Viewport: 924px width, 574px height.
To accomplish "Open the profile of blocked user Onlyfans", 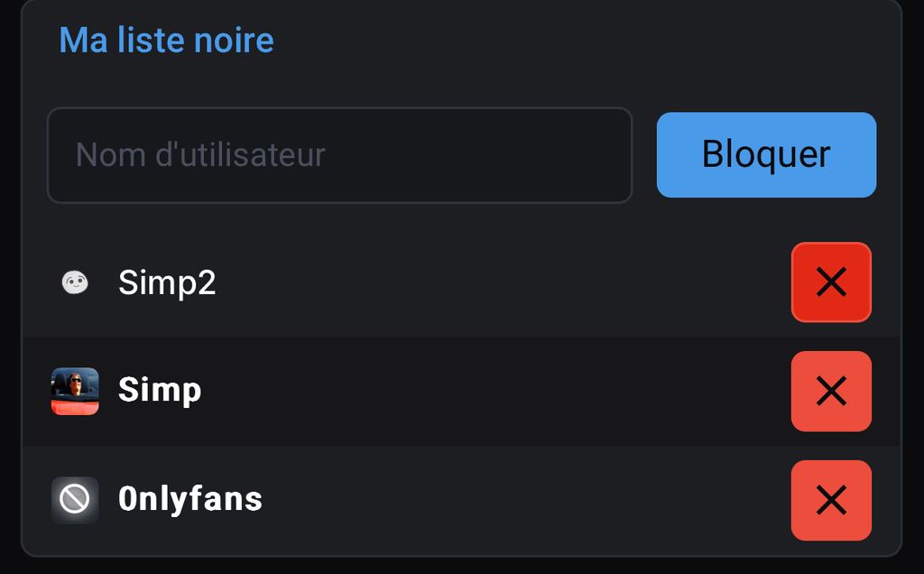I will 189,499.
